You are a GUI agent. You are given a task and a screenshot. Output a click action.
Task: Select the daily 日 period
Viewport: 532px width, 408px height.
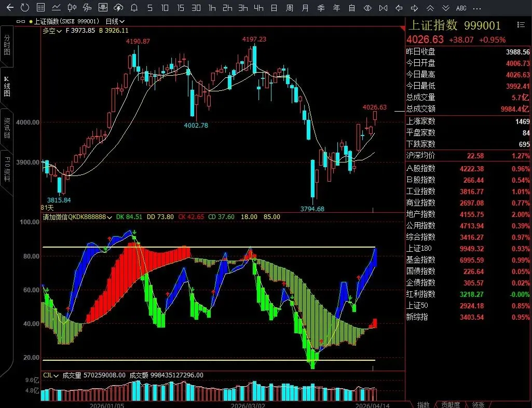pos(274,8)
